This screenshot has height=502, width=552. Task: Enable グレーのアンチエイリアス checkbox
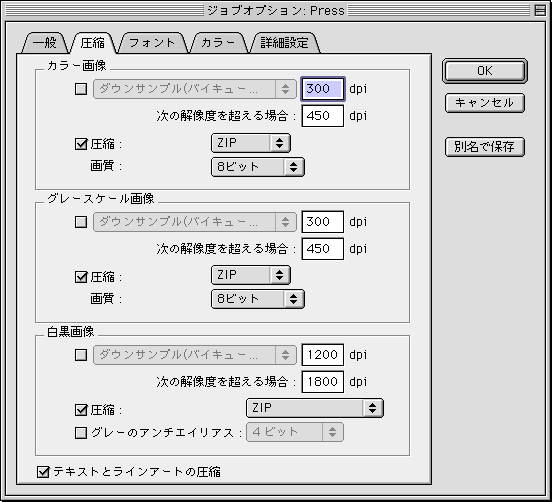(81, 432)
